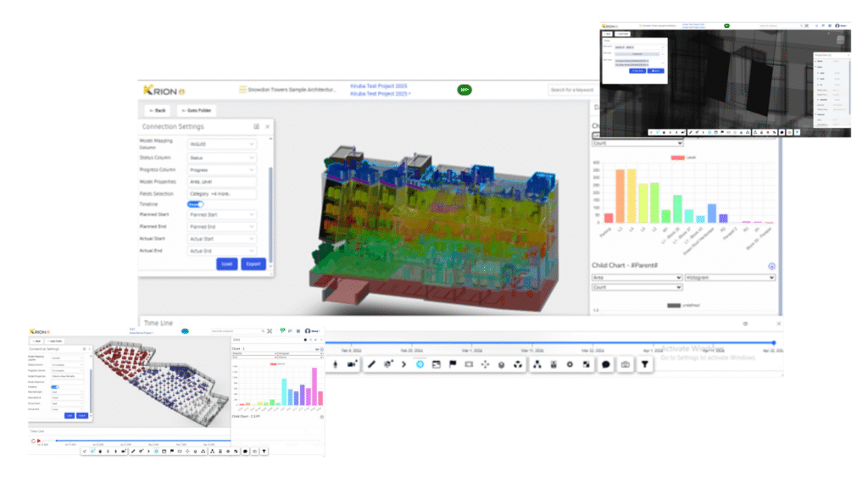Expand the Planned Start dropdown

(x=221, y=215)
